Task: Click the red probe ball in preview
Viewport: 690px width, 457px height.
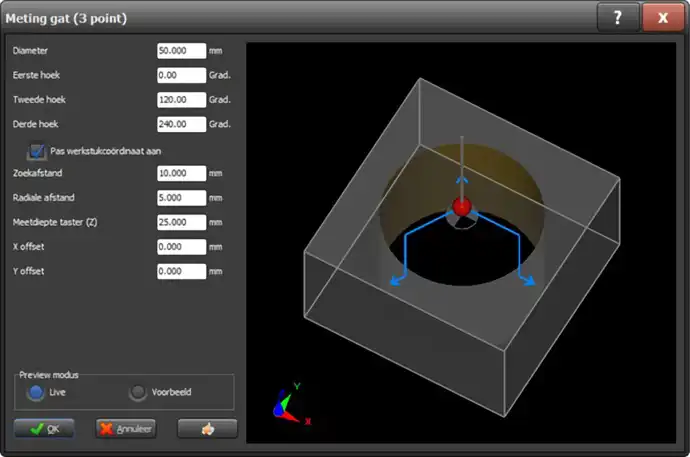Action: pos(462,207)
